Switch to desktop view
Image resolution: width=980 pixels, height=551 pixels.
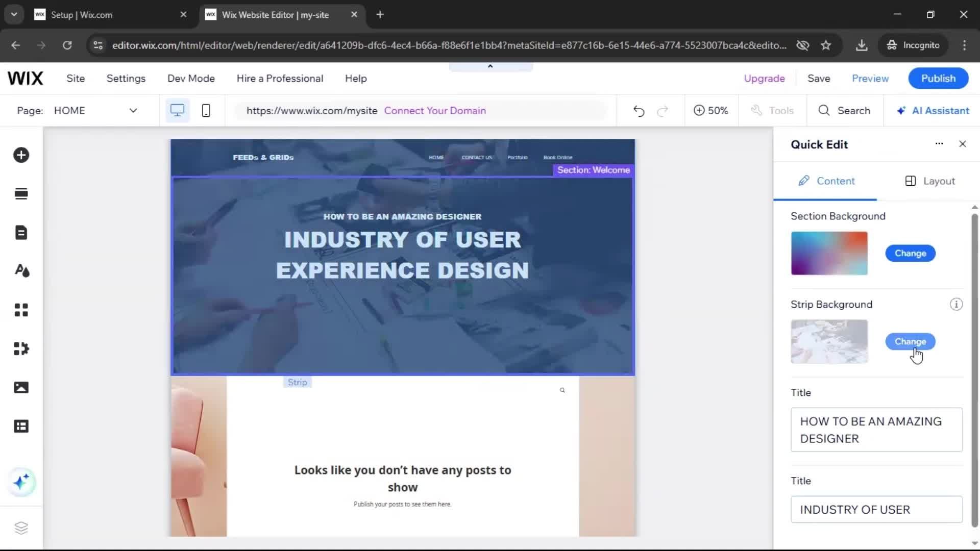177,110
